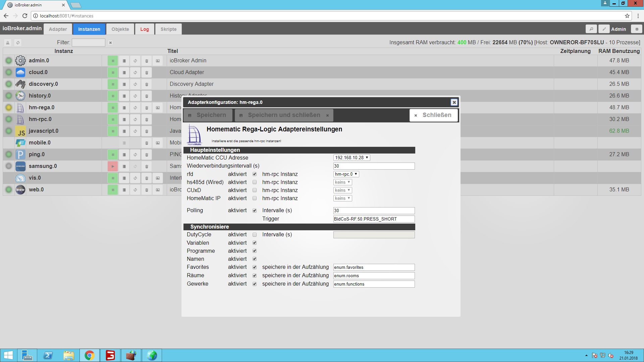Expand the split arrow beside Speichern und schließen
644x362 pixels.
(x=327, y=115)
